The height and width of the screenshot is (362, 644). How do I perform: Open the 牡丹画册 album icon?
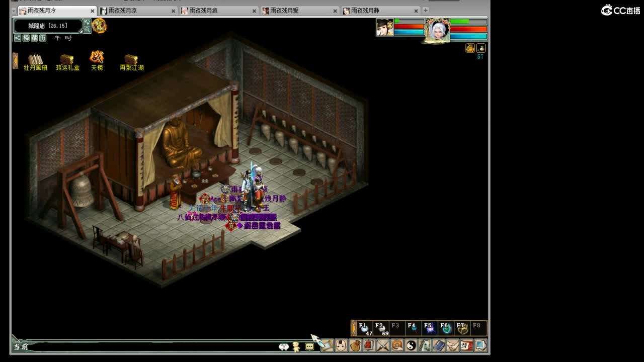(35, 62)
